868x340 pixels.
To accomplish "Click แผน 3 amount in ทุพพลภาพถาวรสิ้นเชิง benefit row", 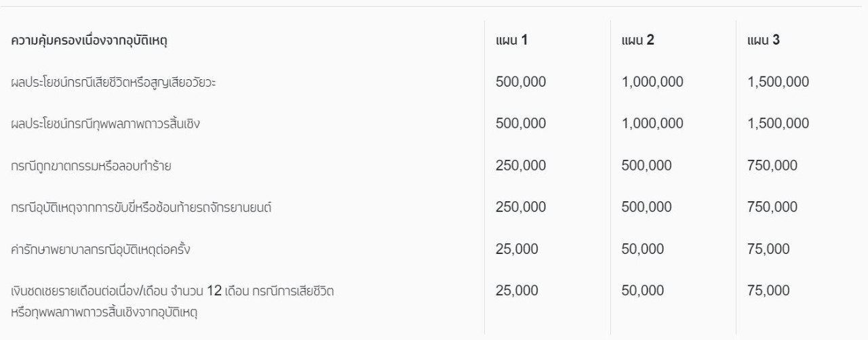I will point(778,124).
